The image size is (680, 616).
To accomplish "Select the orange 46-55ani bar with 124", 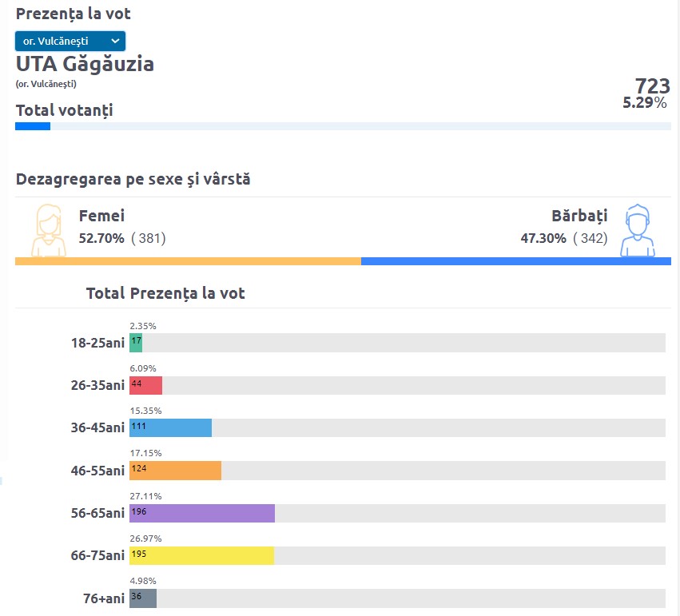I will point(175,471).
